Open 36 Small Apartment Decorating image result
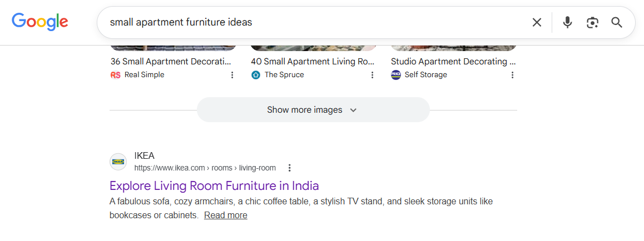 pyautogui.click(x=171, y=62)
